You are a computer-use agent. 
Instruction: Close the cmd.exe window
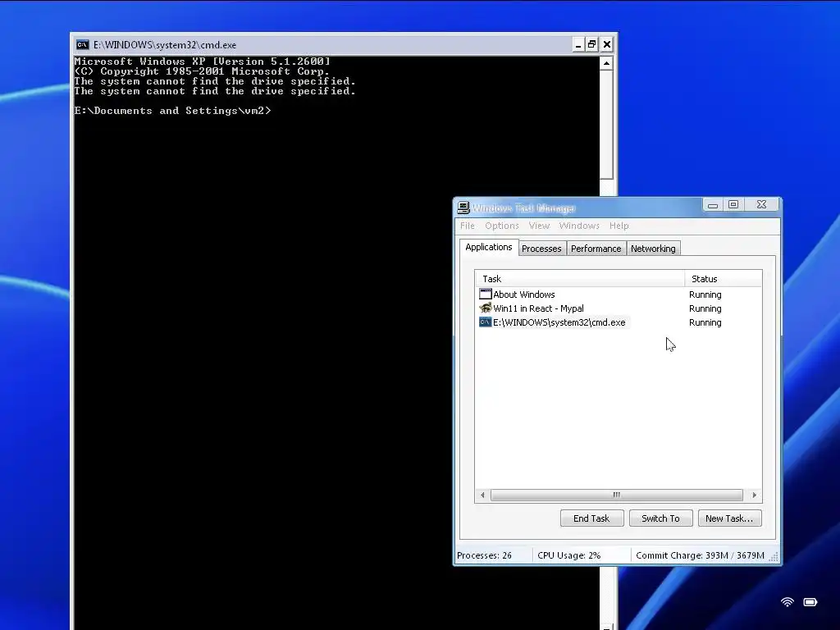[x=606, y=44]
